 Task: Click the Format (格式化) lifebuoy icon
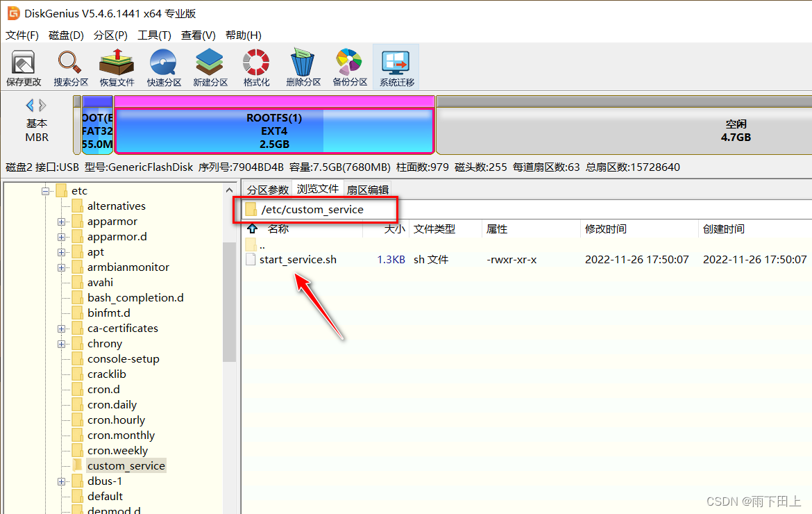pyautogui.click(x=256, y=67)
